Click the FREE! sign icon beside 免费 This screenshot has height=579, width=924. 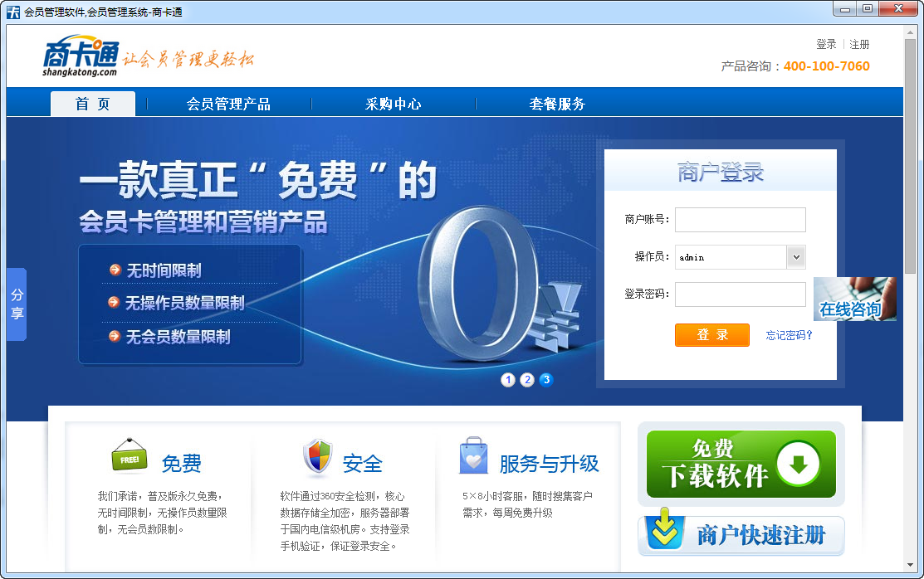[129, 453]
